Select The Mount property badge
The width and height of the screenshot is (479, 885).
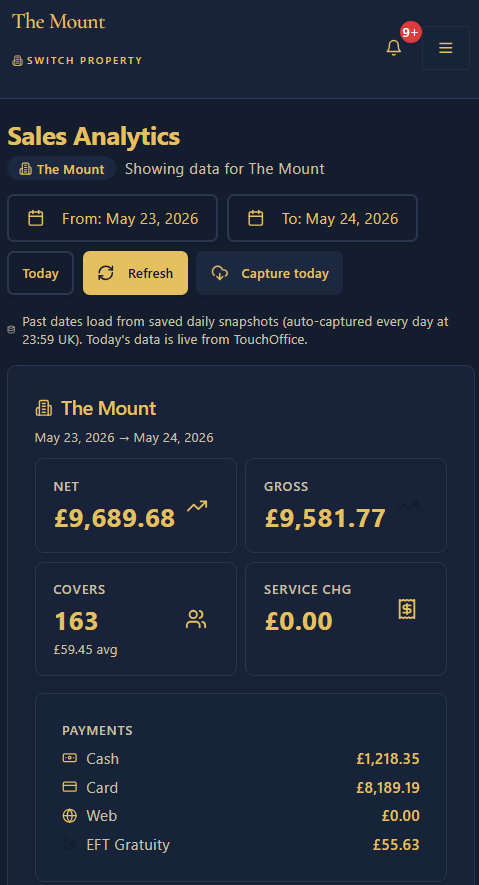pos(61,169)
